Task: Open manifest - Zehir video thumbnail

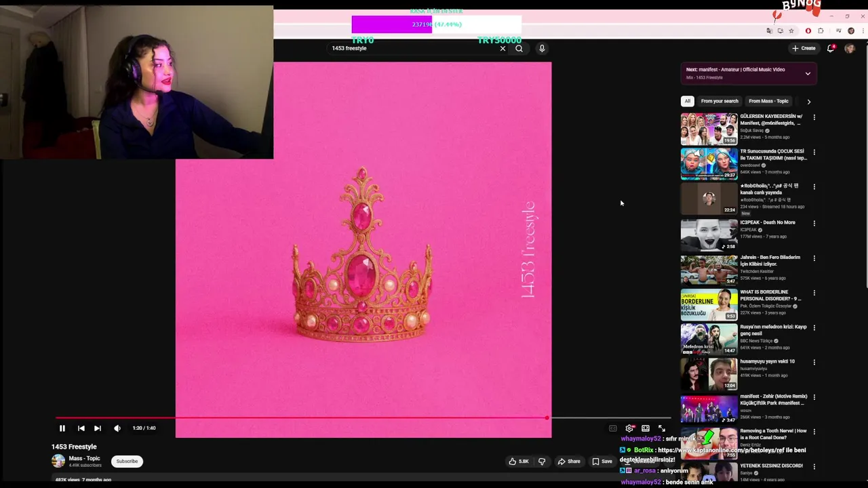Action: point(709,409)
